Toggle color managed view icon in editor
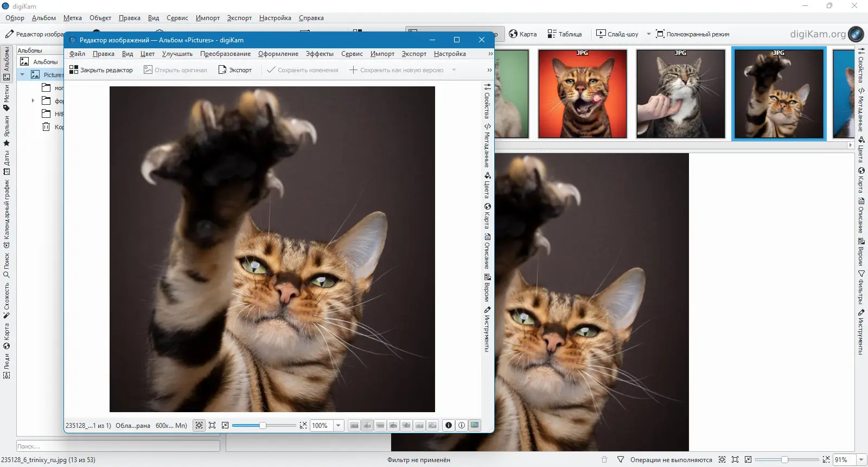This screenshot has height=467, width=868. pyautogui.click(x=475, y=425)
